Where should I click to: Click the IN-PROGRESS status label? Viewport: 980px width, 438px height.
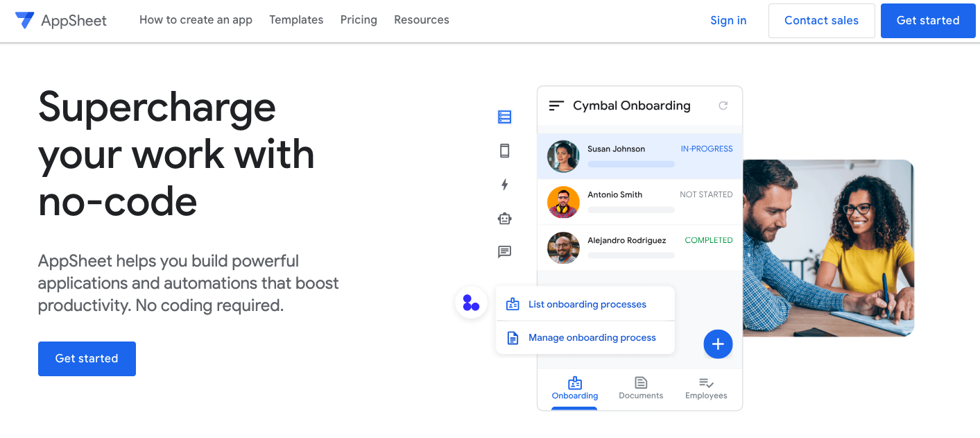click(707, 149)
